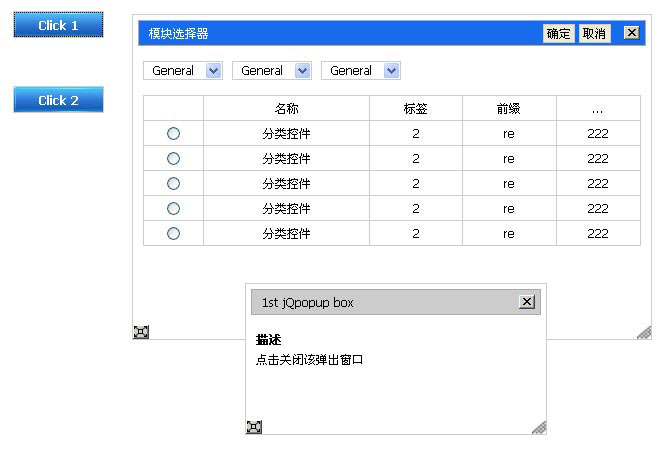Close the 1st jQpopup box

click(x=527, y=302)
